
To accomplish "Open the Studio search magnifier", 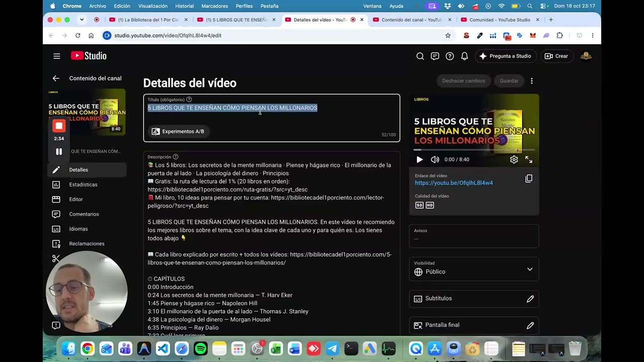I will (420, 56).
